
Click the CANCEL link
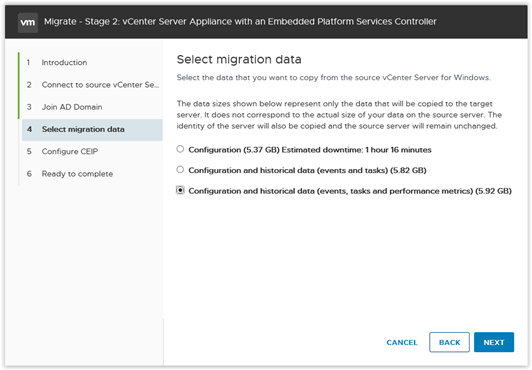coord(402,343)
